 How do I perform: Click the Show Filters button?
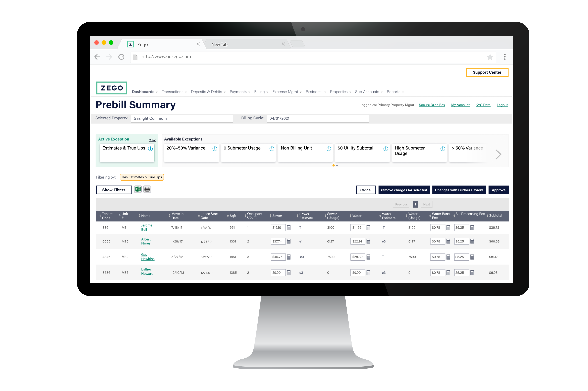tap(113, 189)
